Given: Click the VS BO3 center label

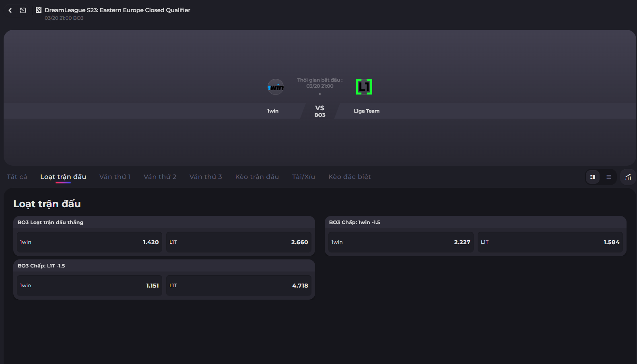Looking at the screenshot, I should (320, 111).
